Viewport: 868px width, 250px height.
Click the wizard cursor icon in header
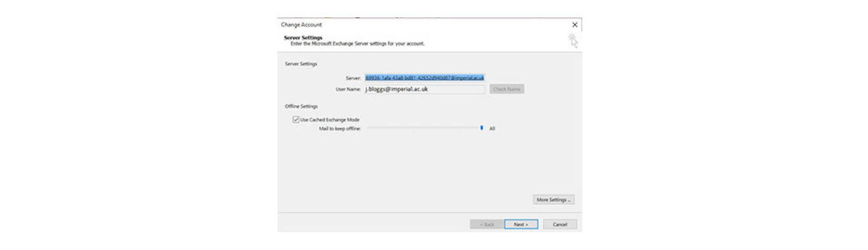[573, 40]
